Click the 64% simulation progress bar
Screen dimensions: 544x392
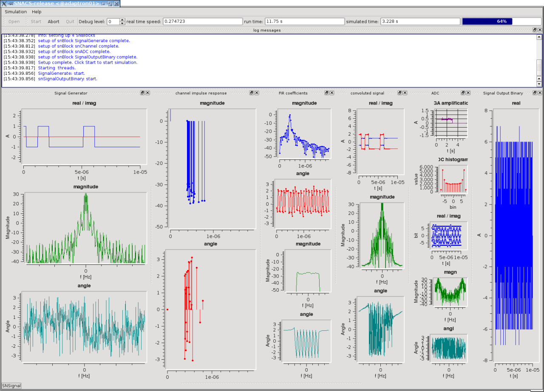point(501,21)
